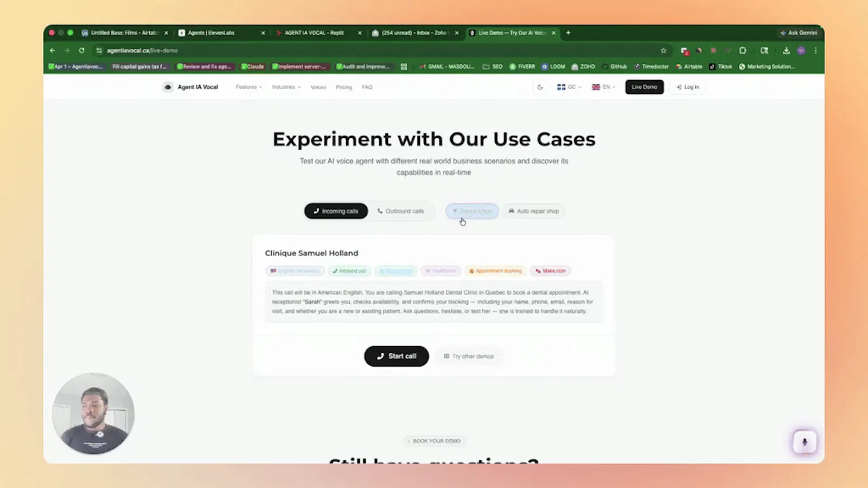The image size is (868, 488).
Task: Open the EN language dropdown
Action: (x=603, y=87)
